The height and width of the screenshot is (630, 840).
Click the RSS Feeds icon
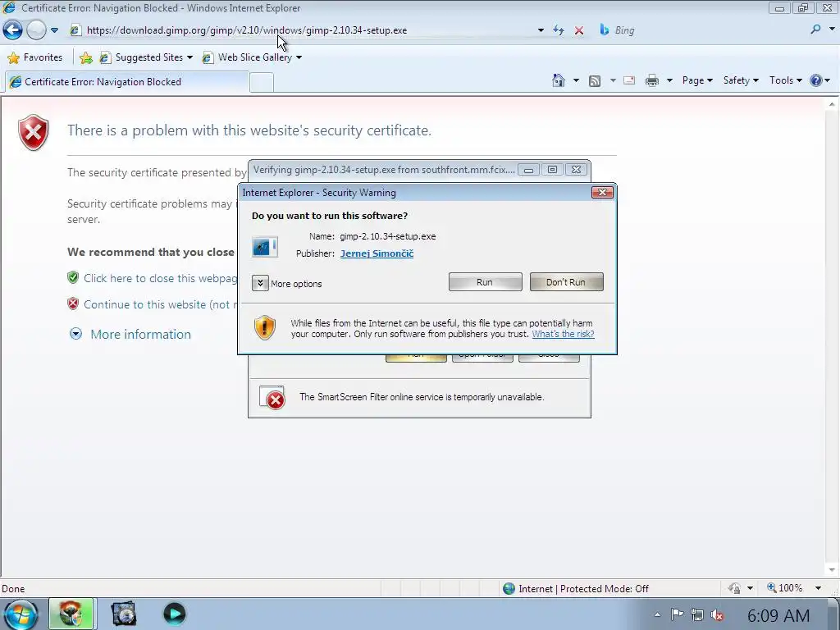tap(595, 81)
